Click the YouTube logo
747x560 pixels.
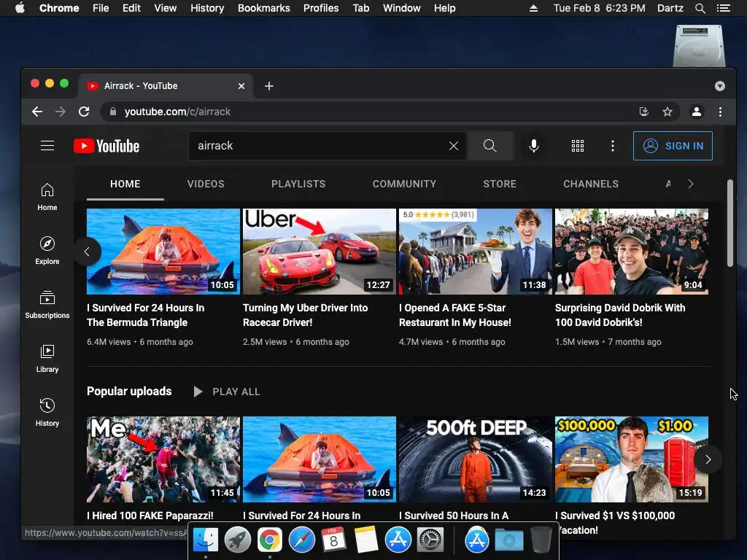107,146
